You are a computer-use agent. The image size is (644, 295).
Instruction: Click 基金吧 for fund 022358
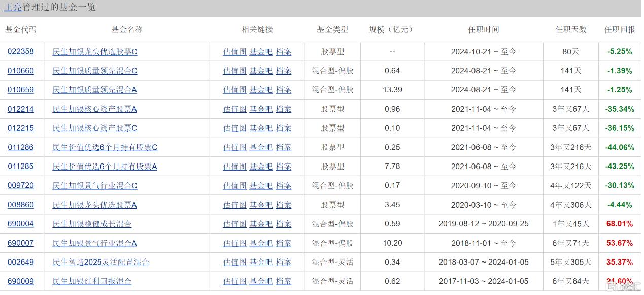tap(261, 52)
